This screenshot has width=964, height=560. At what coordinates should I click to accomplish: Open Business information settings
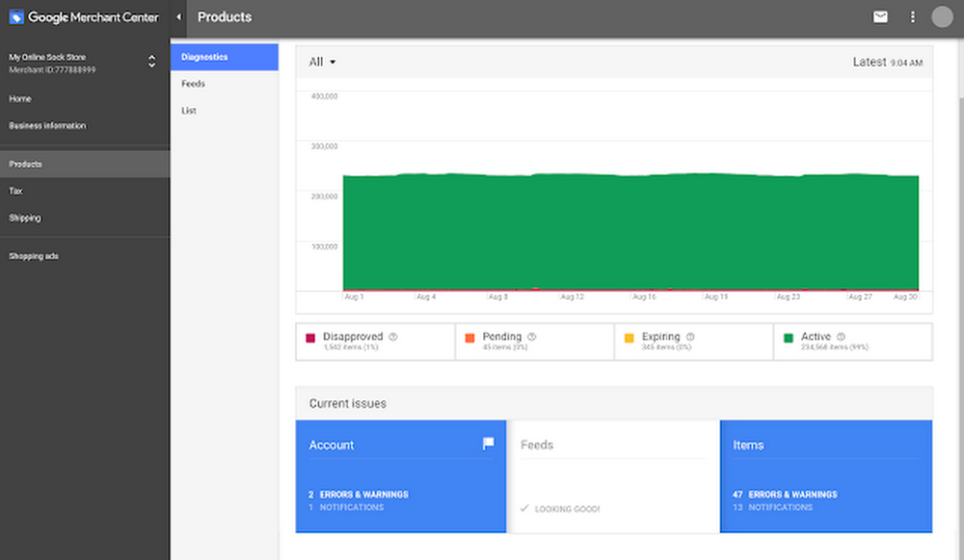46,125
